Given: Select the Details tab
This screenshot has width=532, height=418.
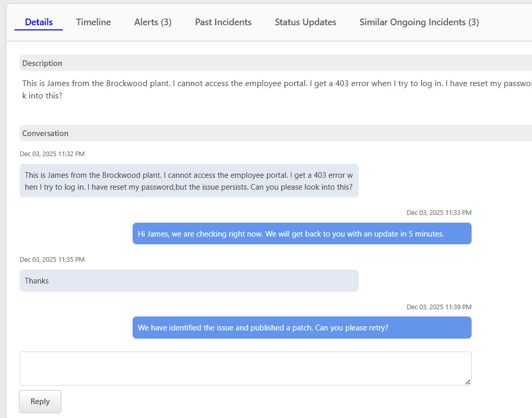Looking at the screenshot, I should [x=38, y=22].
